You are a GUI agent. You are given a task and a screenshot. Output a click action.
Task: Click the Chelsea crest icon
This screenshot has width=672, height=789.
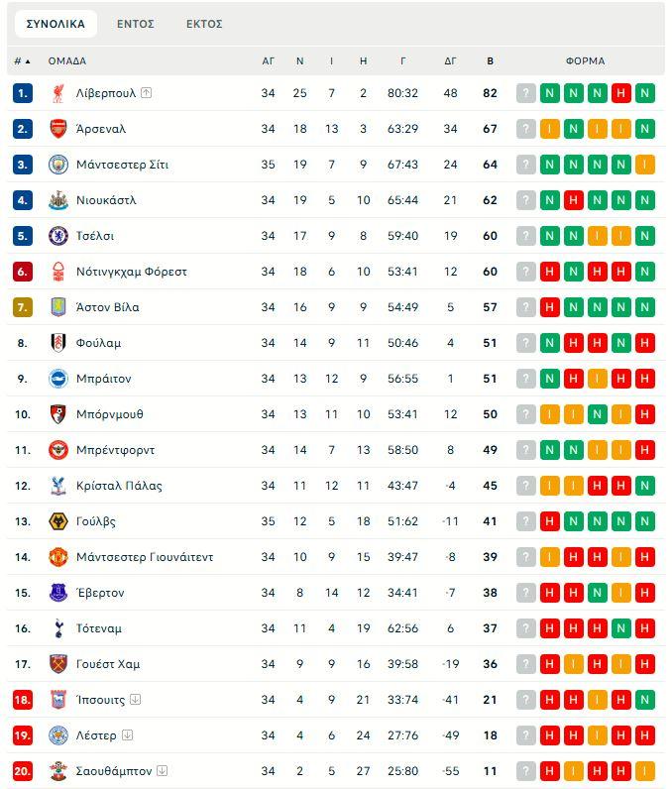57,236
